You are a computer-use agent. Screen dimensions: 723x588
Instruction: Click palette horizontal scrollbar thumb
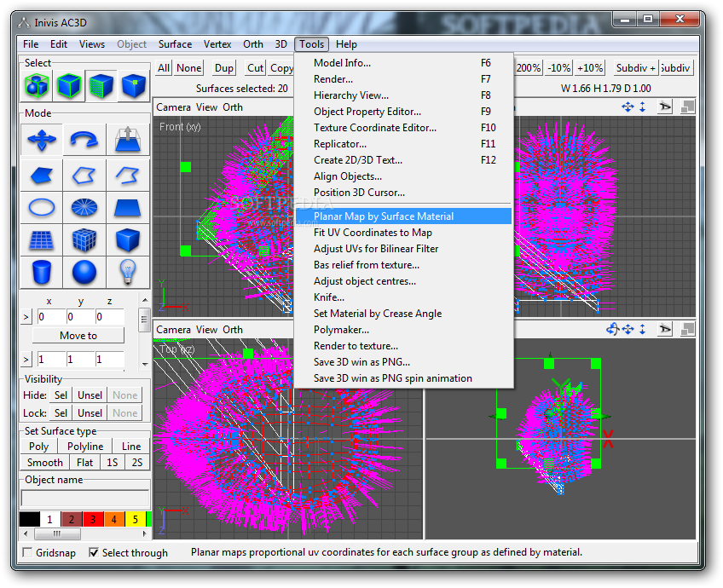pos(57,534)
